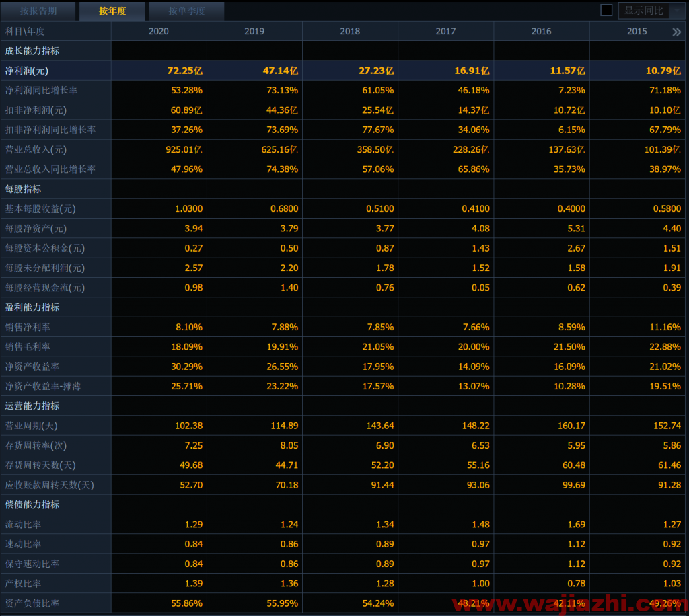
Task: Select 2020 debt ratio 55.86%
Action: pyautogui.click(x=187, y=603)
